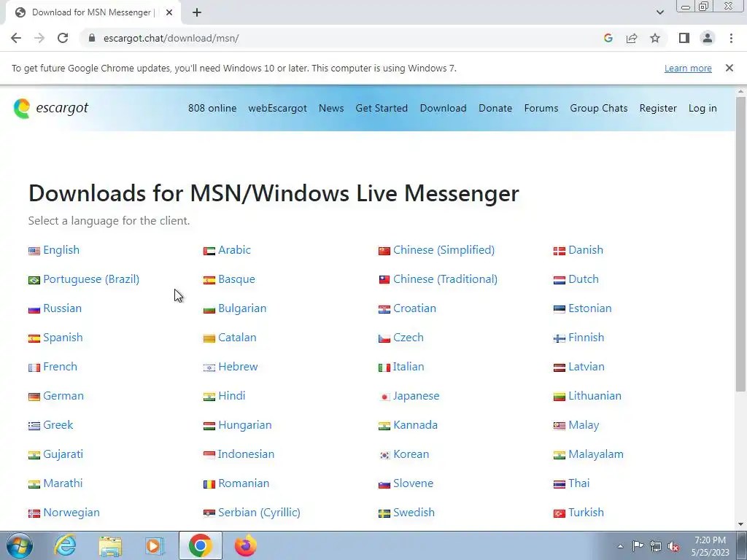This screenshot has width=747, height=560.
Task: Click the Norwegian flag icon
Action: click(x=34, y=513)
